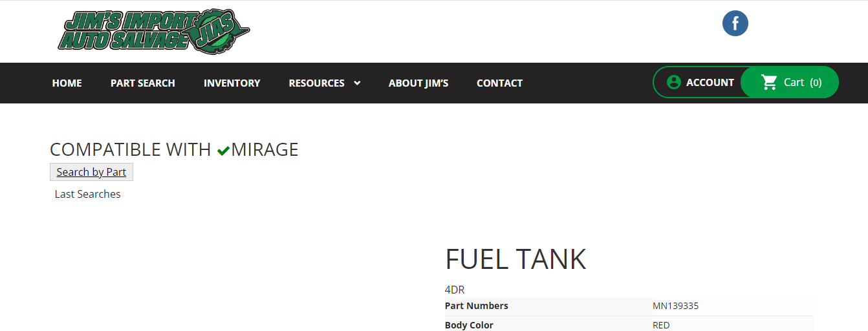The height and width of the screenshot is (331, 868).
Task: Open the Facebook page icon
Action: [x=735, y=24]
